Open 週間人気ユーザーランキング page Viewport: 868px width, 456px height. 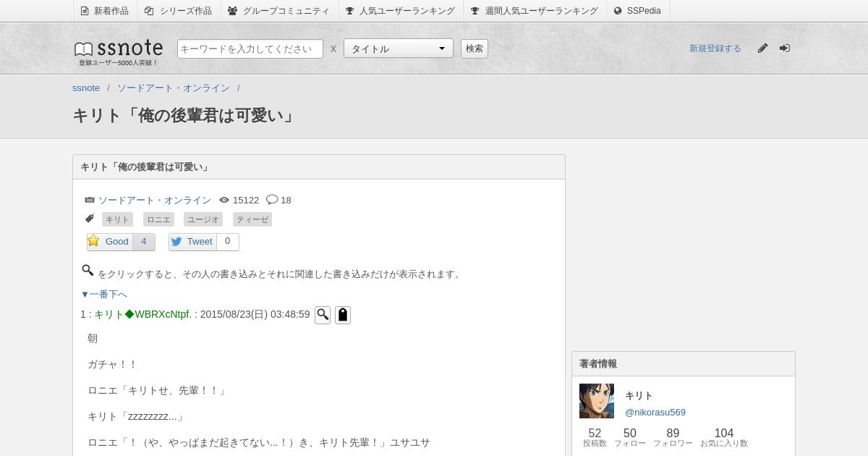(x=534, y=11)
